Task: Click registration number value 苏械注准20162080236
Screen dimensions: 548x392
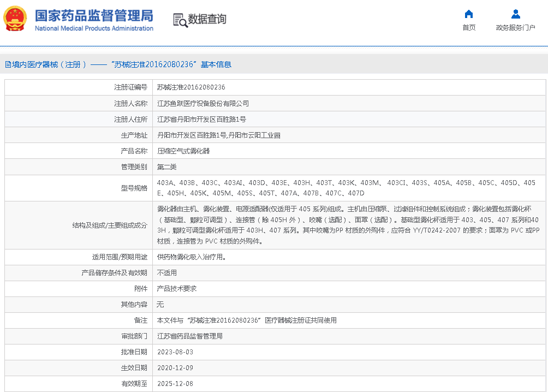Action: (191, 87)
